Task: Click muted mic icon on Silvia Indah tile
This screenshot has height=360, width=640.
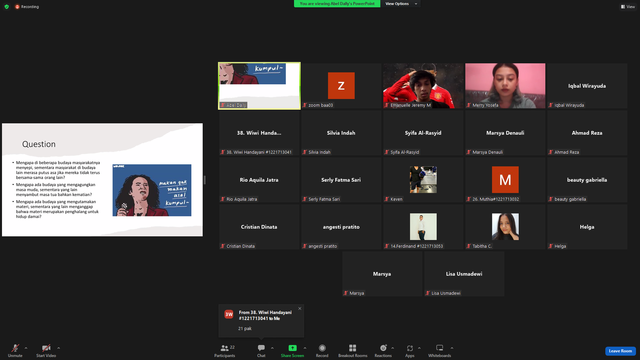Action: [x=304, y=152]
